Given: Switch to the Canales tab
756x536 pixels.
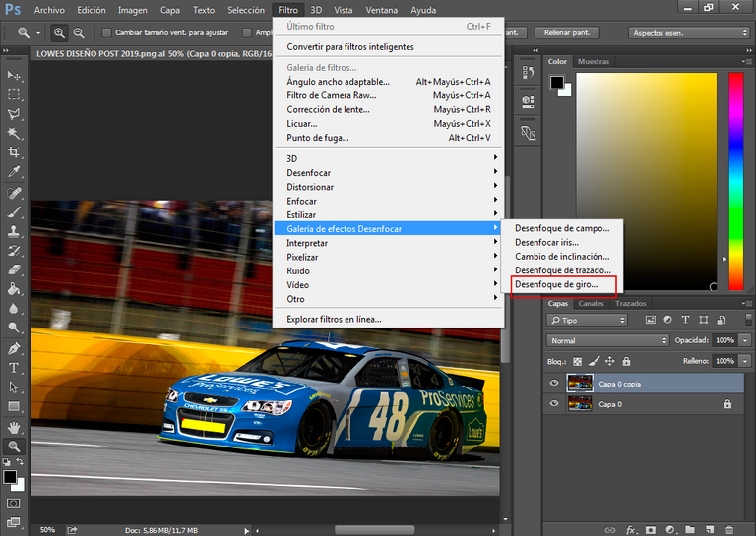Looking at the screenshot, I should 591,303.
